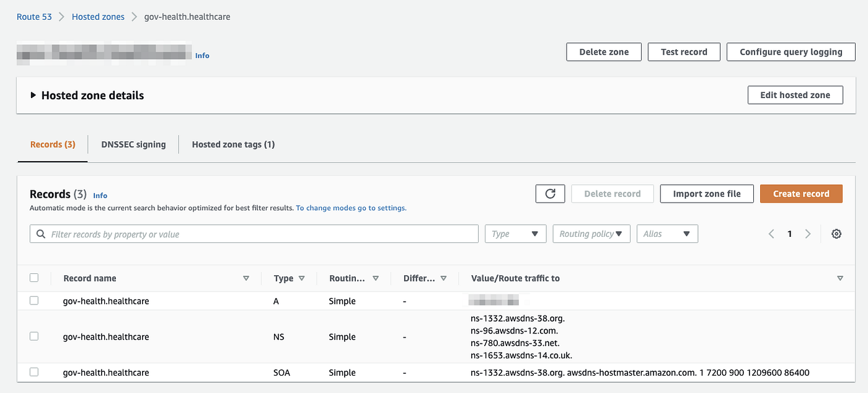The width and height of the screenshot is (868, 393).
Task: Click ns-96.awsdns-12.com. name server value
Action: (x=515, y=330)
